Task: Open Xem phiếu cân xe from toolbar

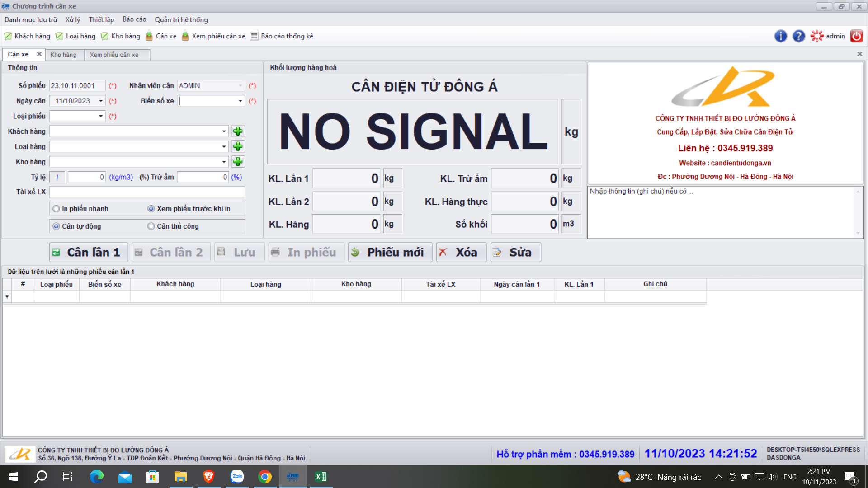Action: 213,36
